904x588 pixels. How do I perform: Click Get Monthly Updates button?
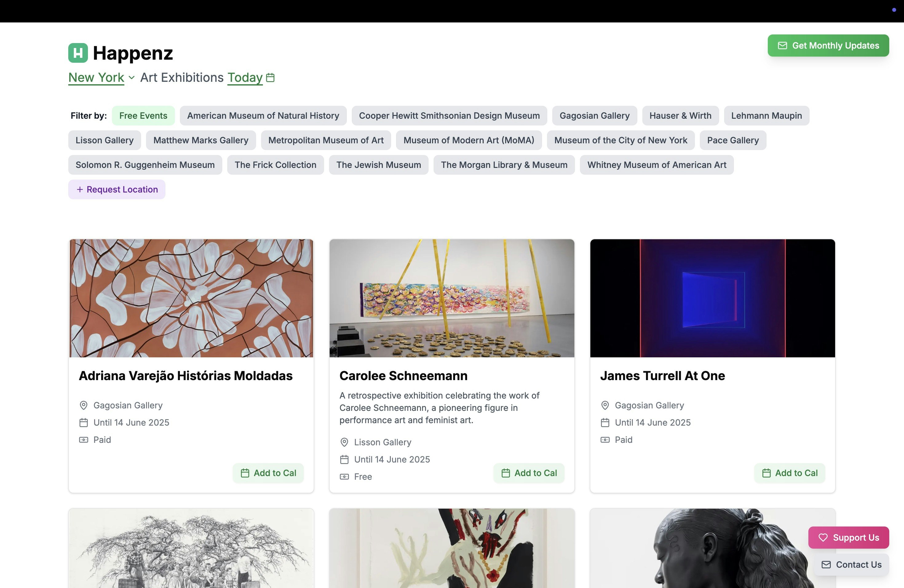coord(828,46)
